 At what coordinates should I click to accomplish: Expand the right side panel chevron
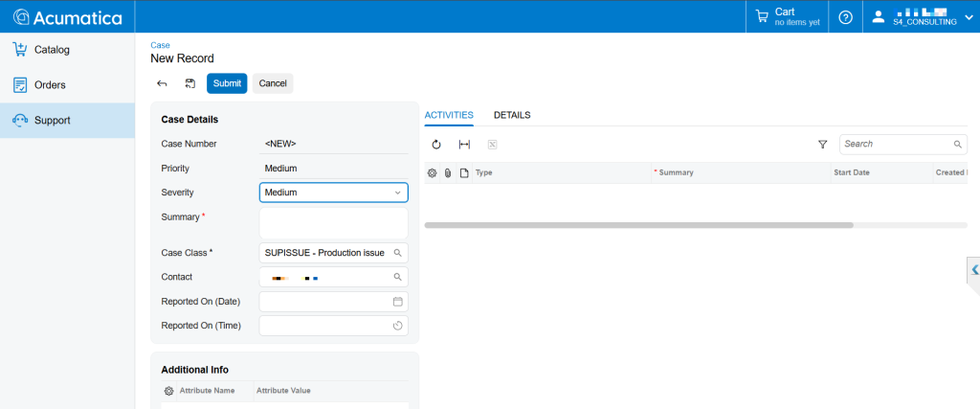tap(974, 269)
